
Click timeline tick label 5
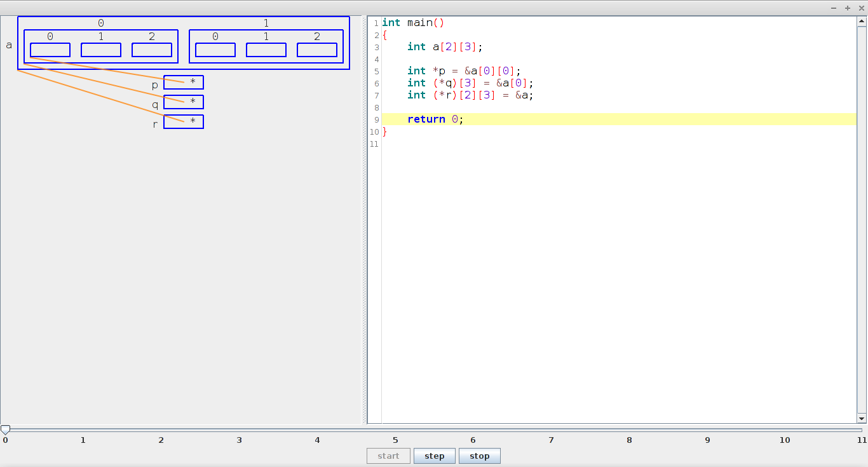tap(395, 440)
